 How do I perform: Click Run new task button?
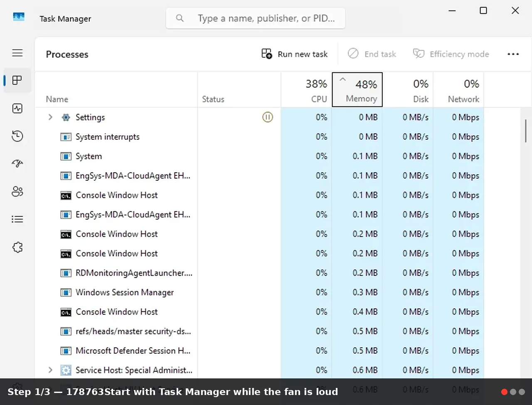coord(295,54)
